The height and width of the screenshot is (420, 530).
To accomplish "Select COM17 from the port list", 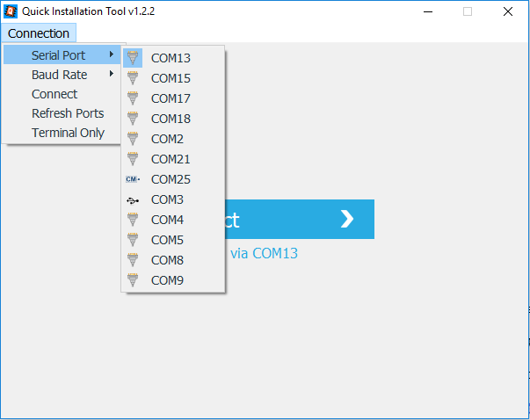I will coord(171,98).
